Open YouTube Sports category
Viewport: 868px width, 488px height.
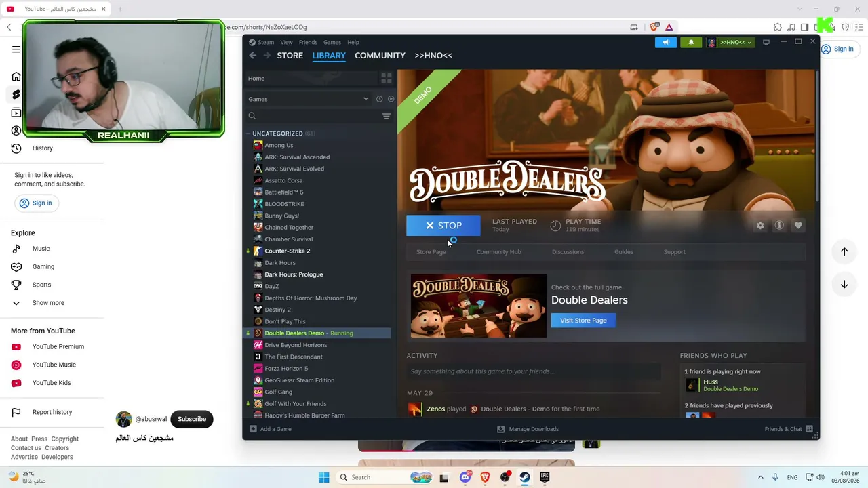click(41, 285)
